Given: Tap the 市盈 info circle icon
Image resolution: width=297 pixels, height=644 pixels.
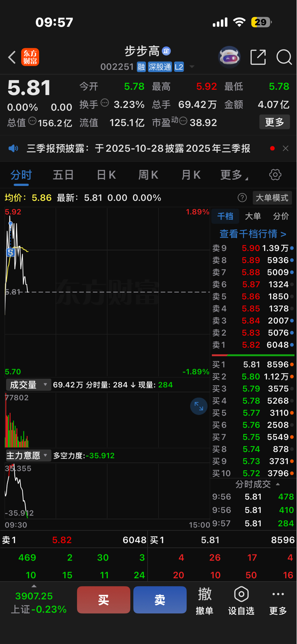Looking at the screenshot, I should tap(183, 121).
